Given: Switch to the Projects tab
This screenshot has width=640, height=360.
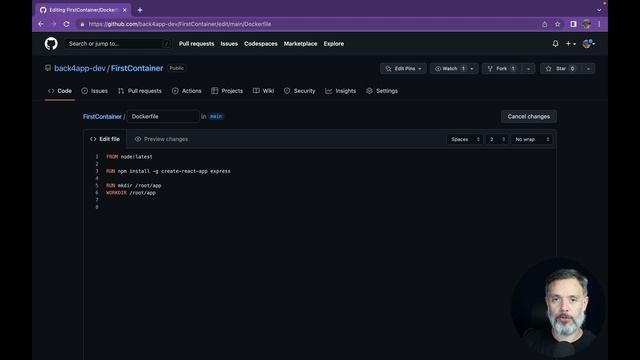Looking at the screenshot, I should click(227, 91).
